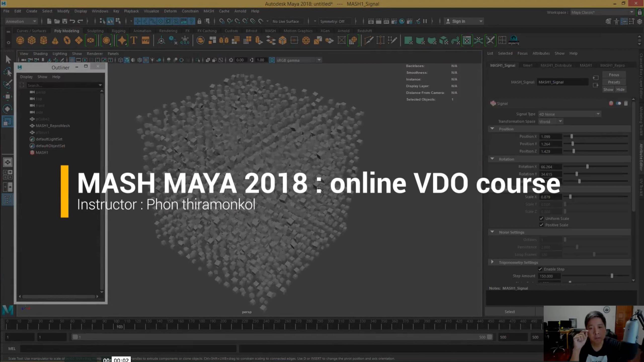This screenshot has height=362, width=644.
Task: Click the Rotation X slider handle
Action: pyautogui.click(x=587, y=167)
